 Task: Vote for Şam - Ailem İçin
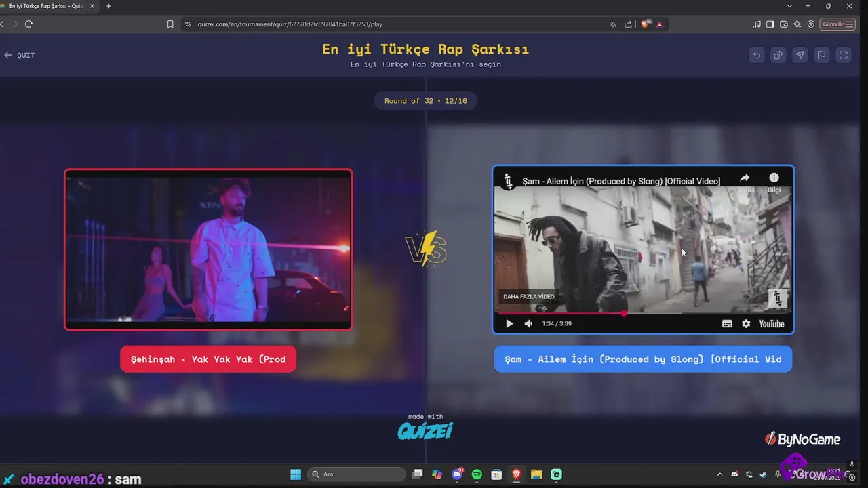(x=643, y=359)
